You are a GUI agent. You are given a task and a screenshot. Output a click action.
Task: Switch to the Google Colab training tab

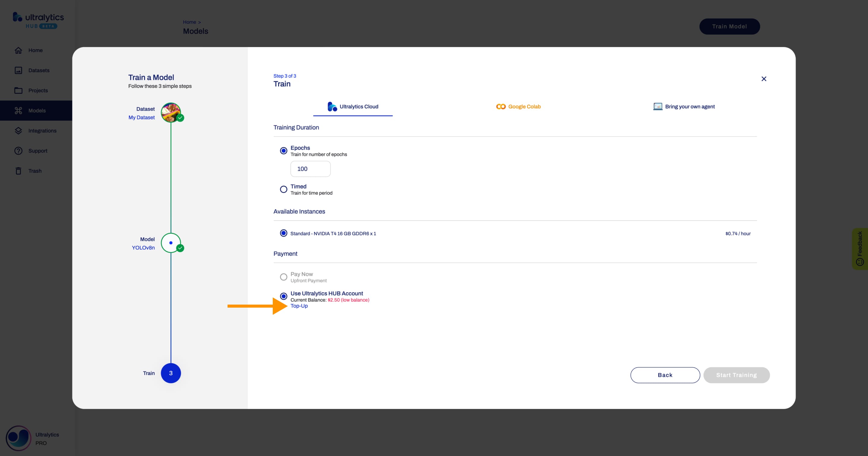click(x=518, y=106)
